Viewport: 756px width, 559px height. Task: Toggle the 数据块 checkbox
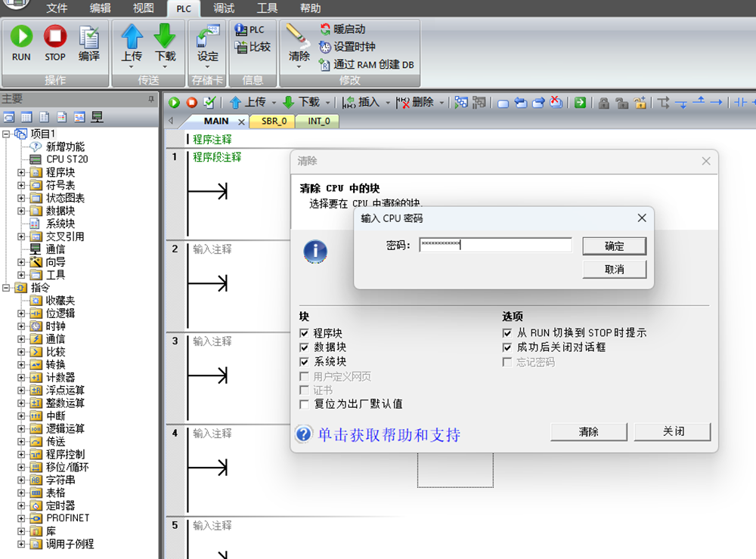click(x=304, y=347)
